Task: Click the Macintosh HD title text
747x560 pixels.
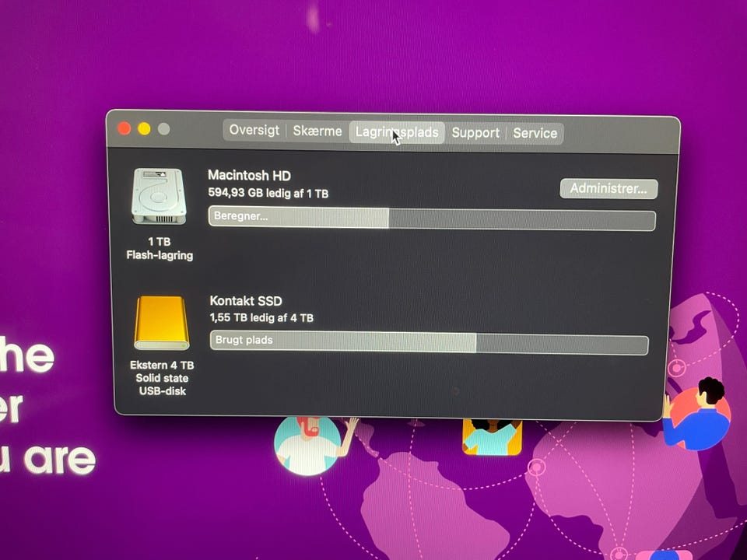Action: [x=249, y=176]
